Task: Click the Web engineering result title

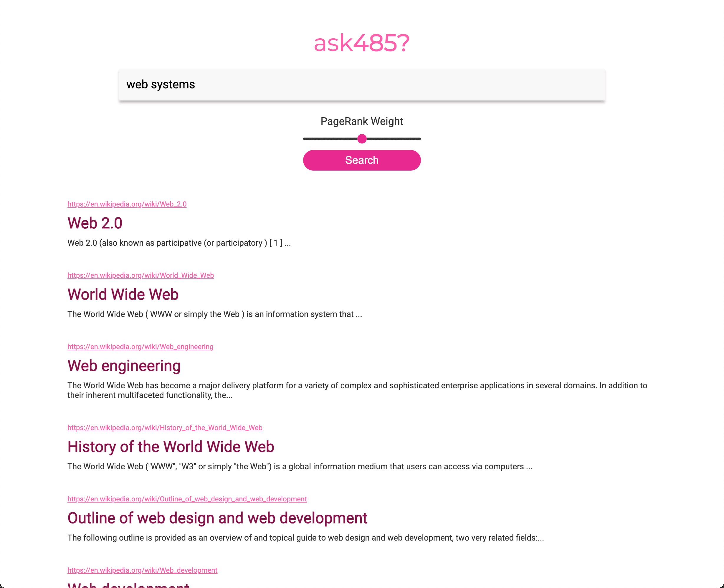Action: 124,366
